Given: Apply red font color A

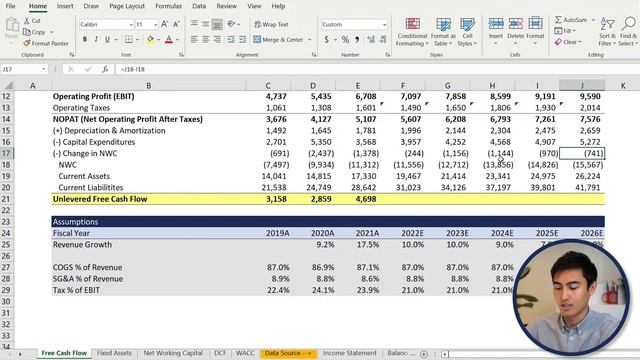Looking at the screenshot, I should (x=169, y=40).
